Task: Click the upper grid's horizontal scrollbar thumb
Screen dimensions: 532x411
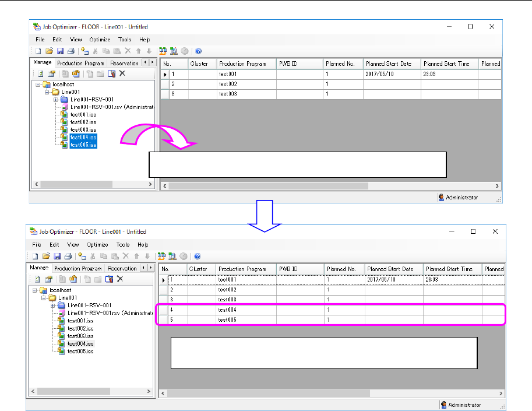Action: (268, 186)
